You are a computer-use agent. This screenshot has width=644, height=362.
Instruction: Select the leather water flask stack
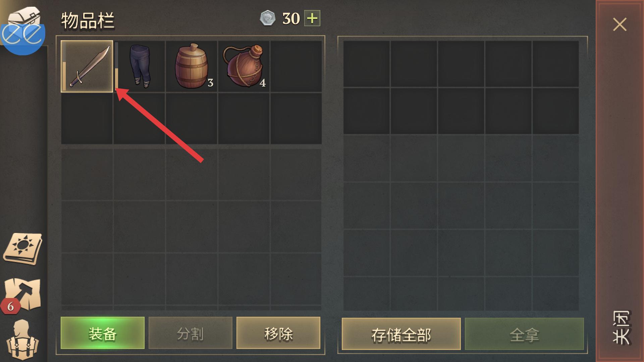click(244, 66)
